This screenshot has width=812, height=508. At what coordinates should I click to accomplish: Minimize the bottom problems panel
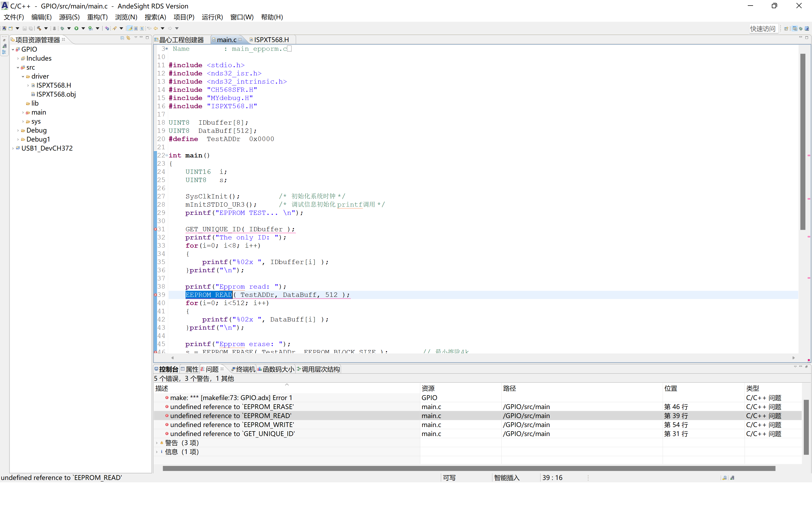(801, 366)
